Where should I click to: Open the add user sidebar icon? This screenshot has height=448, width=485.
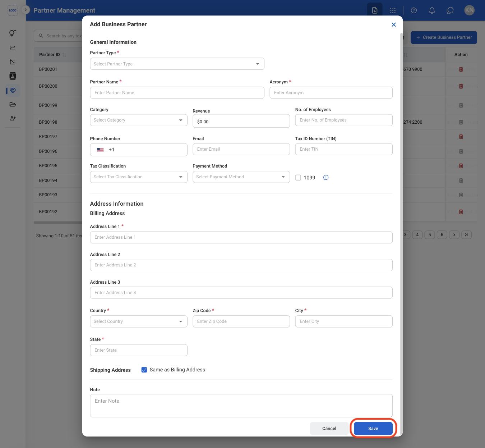(13, 118)
